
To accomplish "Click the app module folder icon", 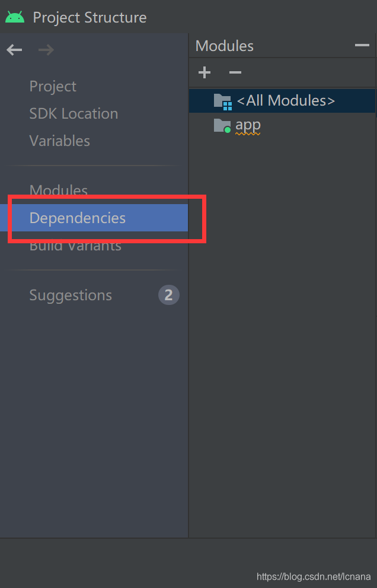I will 222,126.
